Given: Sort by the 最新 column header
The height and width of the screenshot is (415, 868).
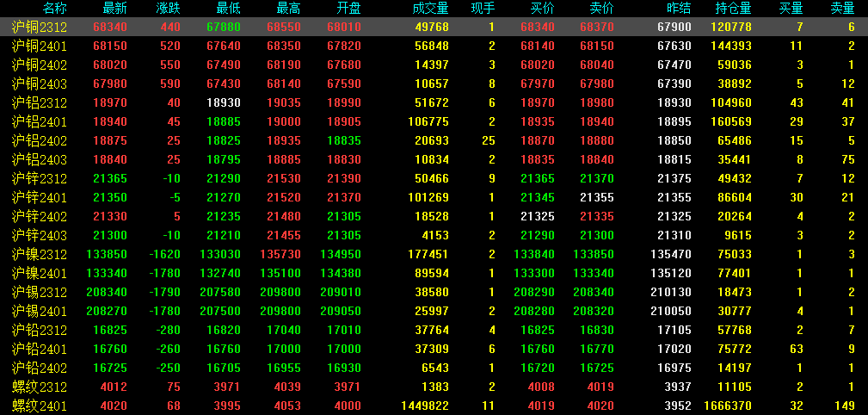Looking at the screenshot, I should coord(115,9).
